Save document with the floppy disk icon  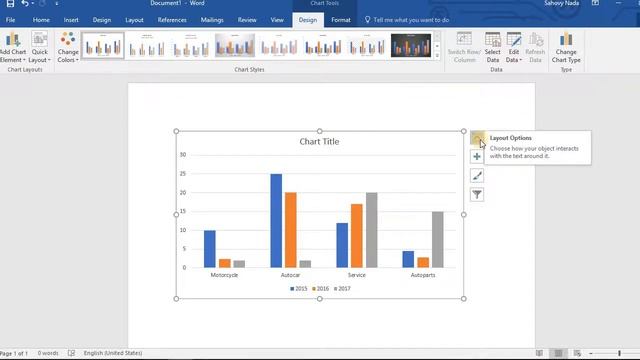point(10,4)
